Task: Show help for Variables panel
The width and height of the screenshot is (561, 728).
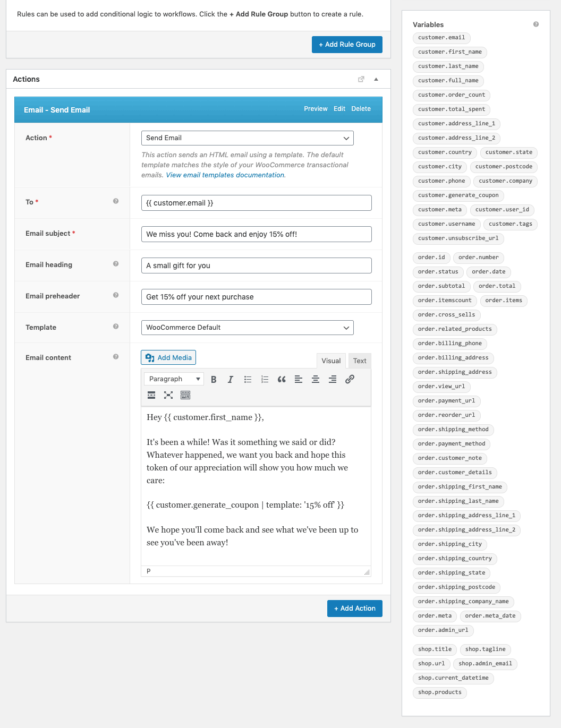Action: click(x=536, y=24)
